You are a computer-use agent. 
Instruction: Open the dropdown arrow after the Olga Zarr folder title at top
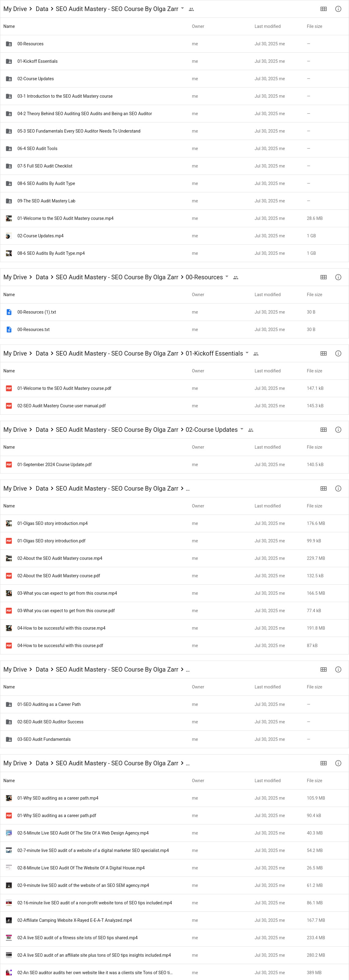(x=182, y=8)
